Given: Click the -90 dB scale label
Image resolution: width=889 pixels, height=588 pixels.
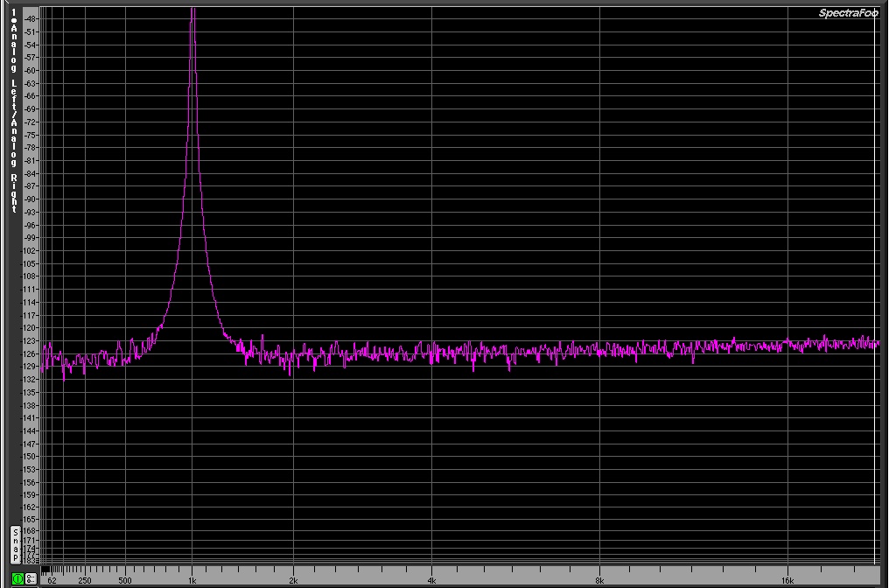Looking at the screenshot, I should [x=31, y=199].
